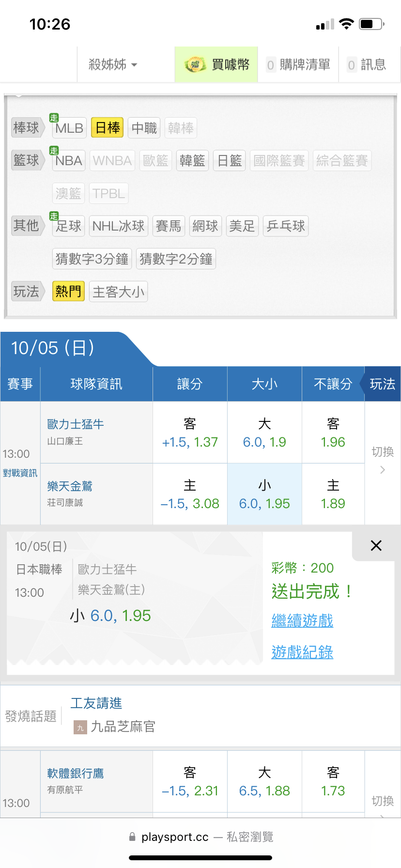The image size is (401, 868).
Task: Open the 遊戲紀錄 link
Action: [x=302, y=652]
